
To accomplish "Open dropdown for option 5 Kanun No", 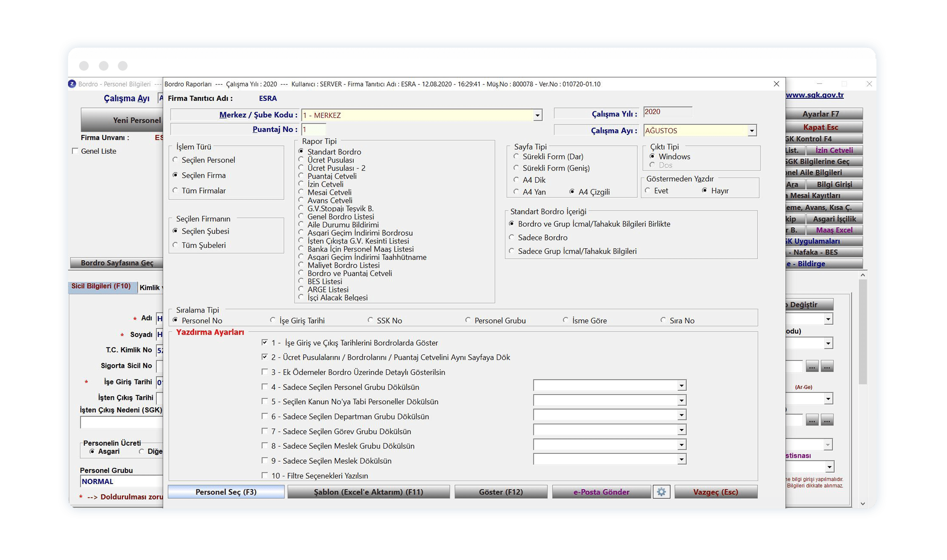I will coord(681,400).
